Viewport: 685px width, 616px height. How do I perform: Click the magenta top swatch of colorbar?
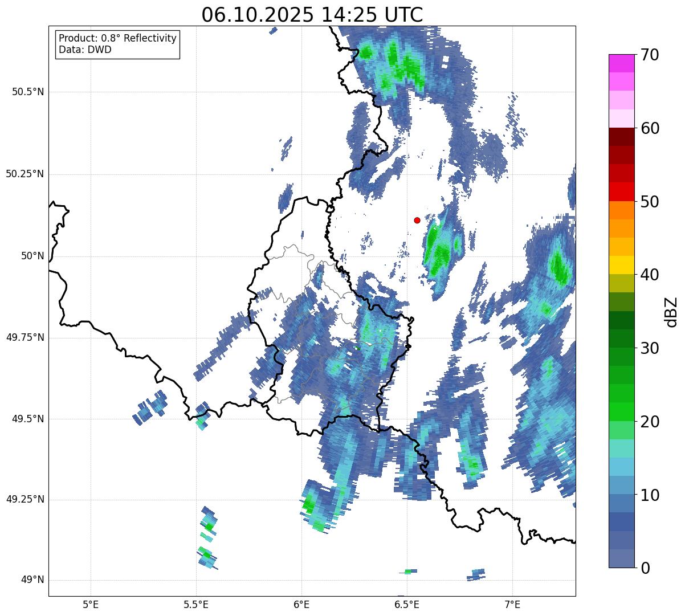(621, 63)
